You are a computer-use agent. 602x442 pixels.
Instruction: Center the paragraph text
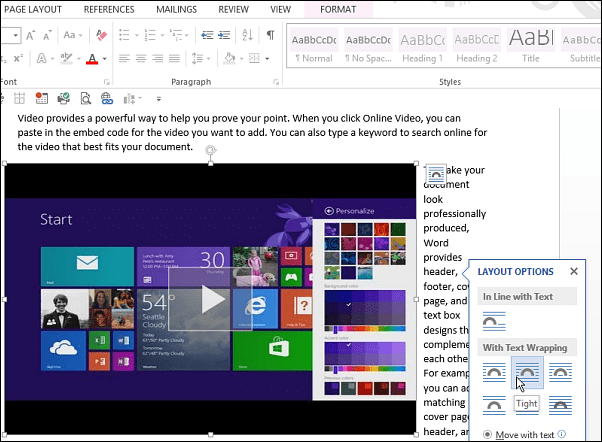[x=141, y=58]
